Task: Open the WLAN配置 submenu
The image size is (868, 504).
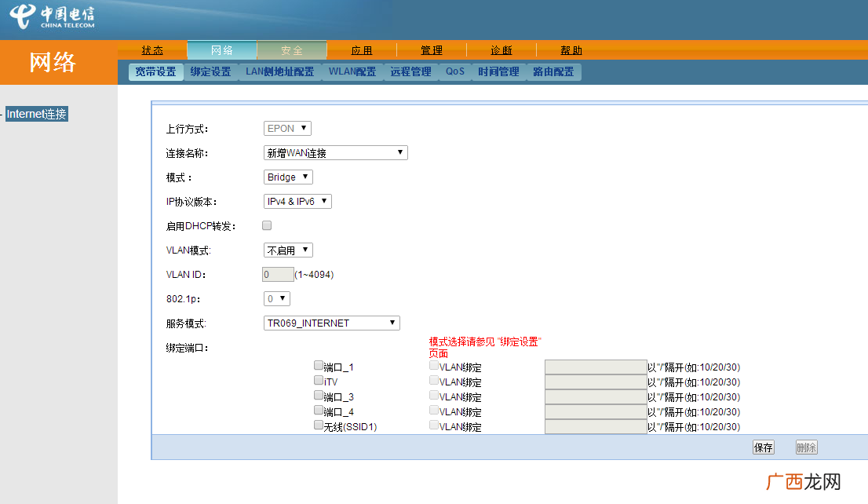Action: click(352, 72)
